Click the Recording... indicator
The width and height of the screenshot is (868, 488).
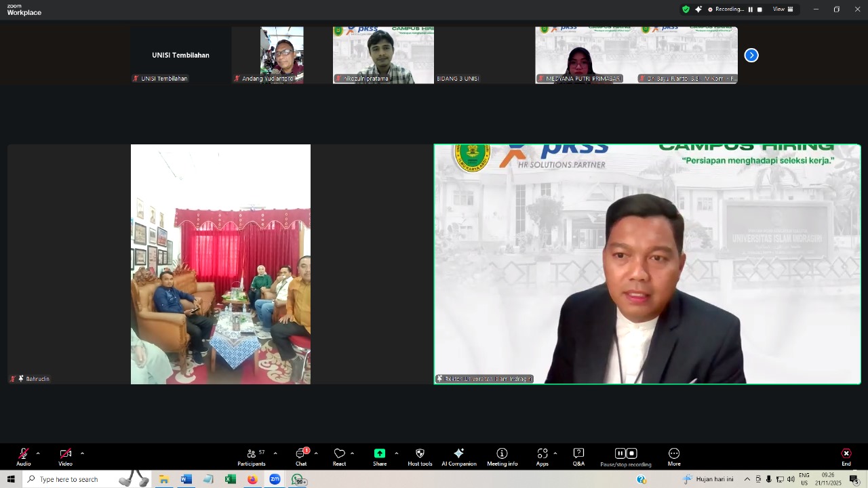(x=726, y=9)
